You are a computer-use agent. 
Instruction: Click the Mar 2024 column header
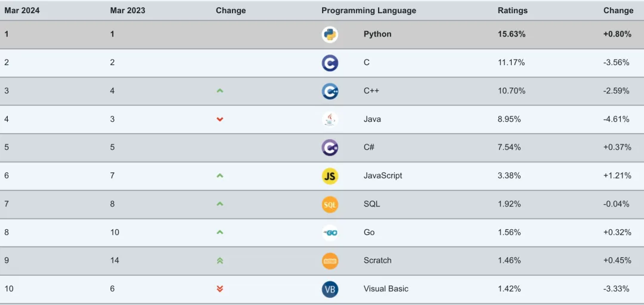[x=22, y=10]
